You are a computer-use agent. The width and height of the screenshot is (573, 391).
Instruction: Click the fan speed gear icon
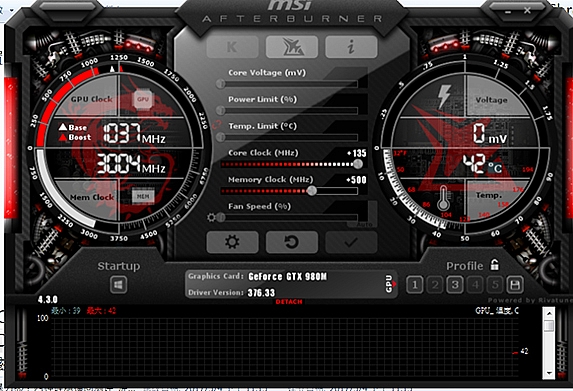click(x=211, y=217)
